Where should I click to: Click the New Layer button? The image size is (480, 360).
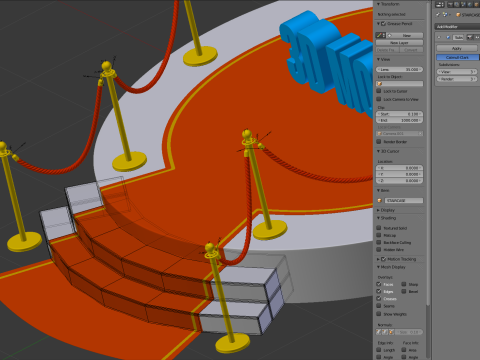coord(399,43)
